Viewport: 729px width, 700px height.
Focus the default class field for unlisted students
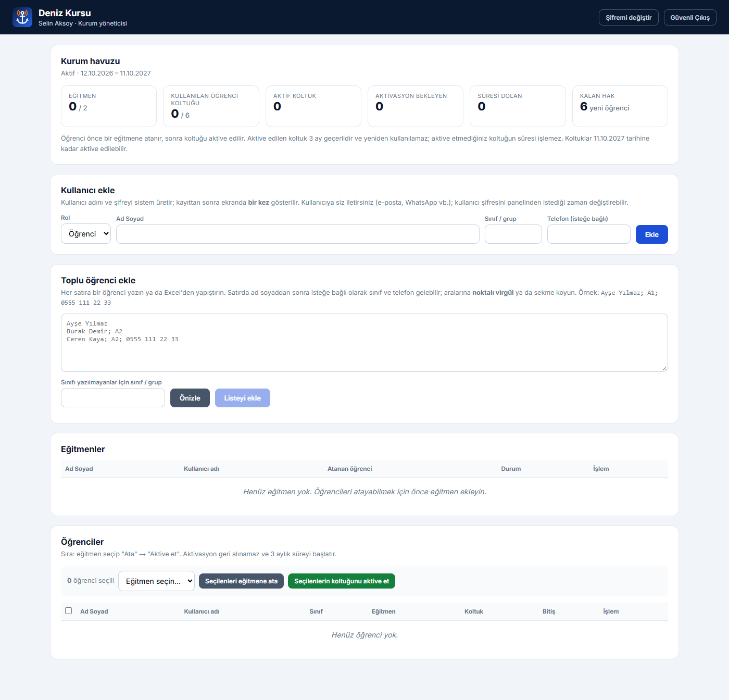pyautogui.click(x=113, y=398)
